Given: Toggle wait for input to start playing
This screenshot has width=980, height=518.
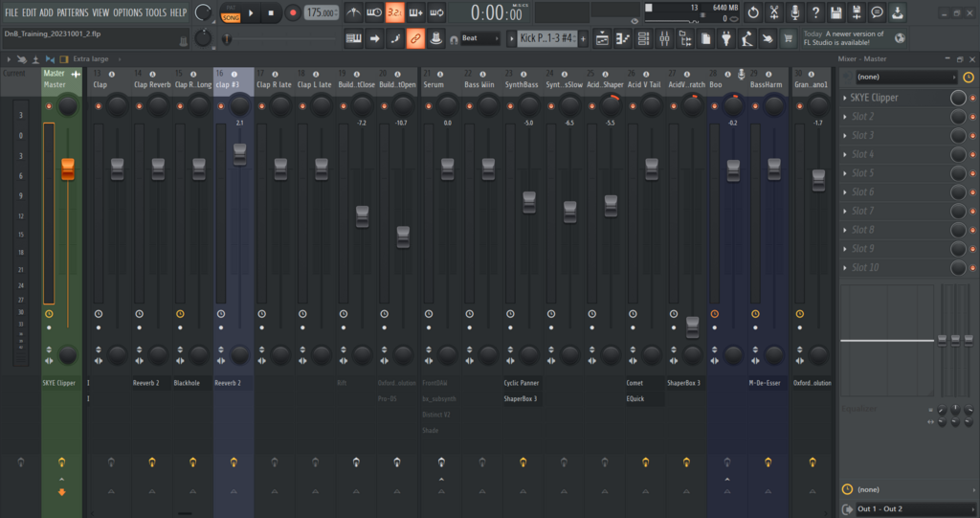Looking at the screenshot, I should click(374, 11).
